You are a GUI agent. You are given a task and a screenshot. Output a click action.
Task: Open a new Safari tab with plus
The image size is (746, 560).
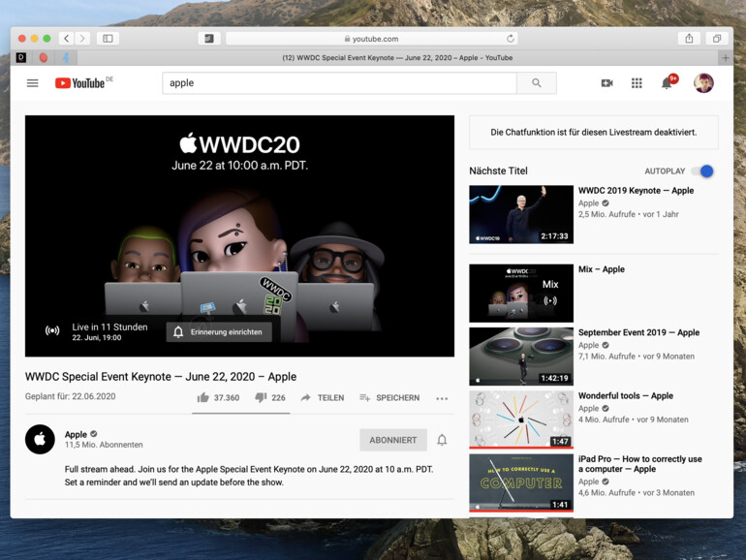point(726,58)
